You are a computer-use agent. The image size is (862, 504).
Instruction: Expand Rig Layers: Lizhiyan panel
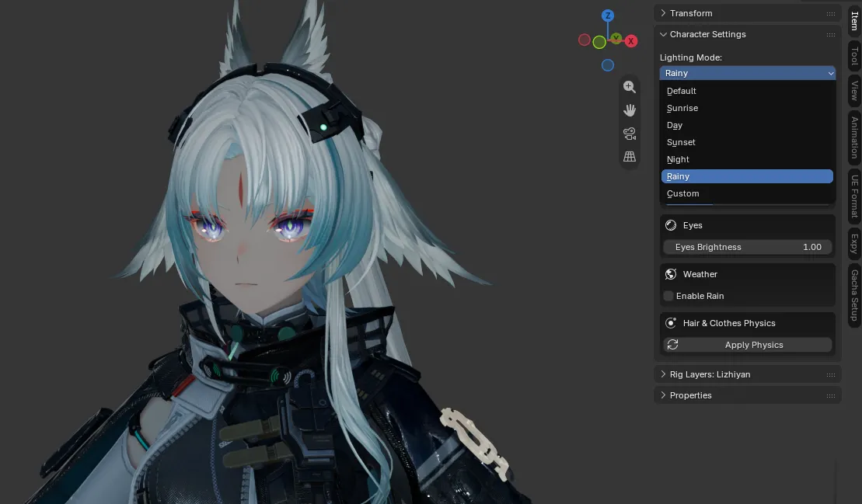pos(663,374)
